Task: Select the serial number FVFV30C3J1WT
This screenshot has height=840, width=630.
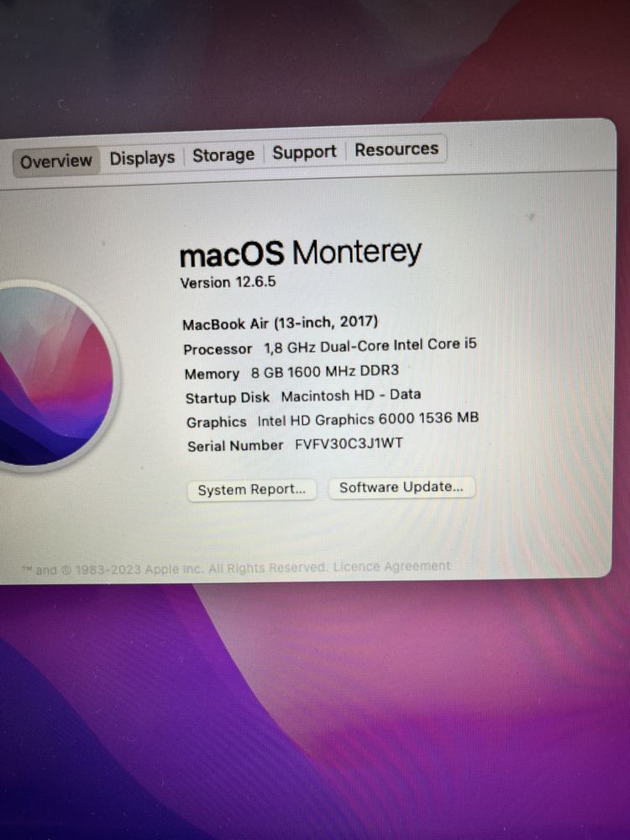Action: (x=349, y=444)
